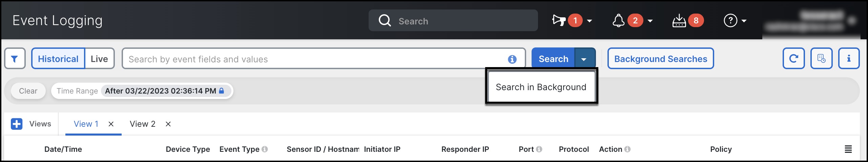The image size is (868, 162).
Task: Switch to Historical mode
Action: pos(58,59)
